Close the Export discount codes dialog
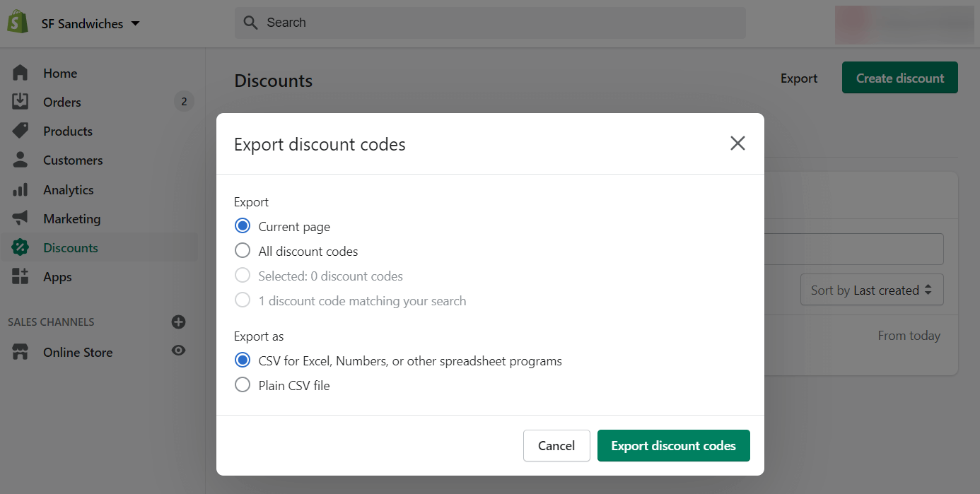The image size is (980, 494). point(737,143)
